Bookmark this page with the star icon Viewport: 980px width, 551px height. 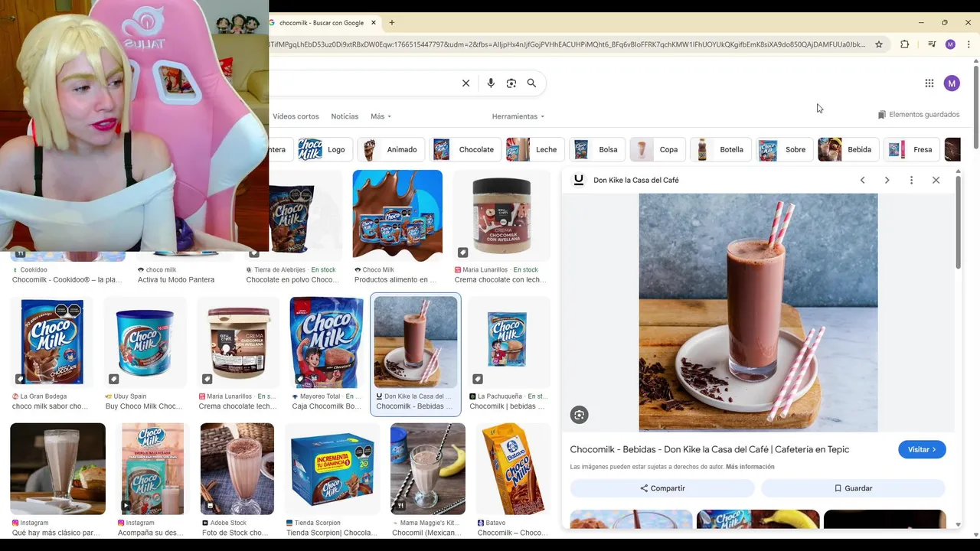[879, 44]
